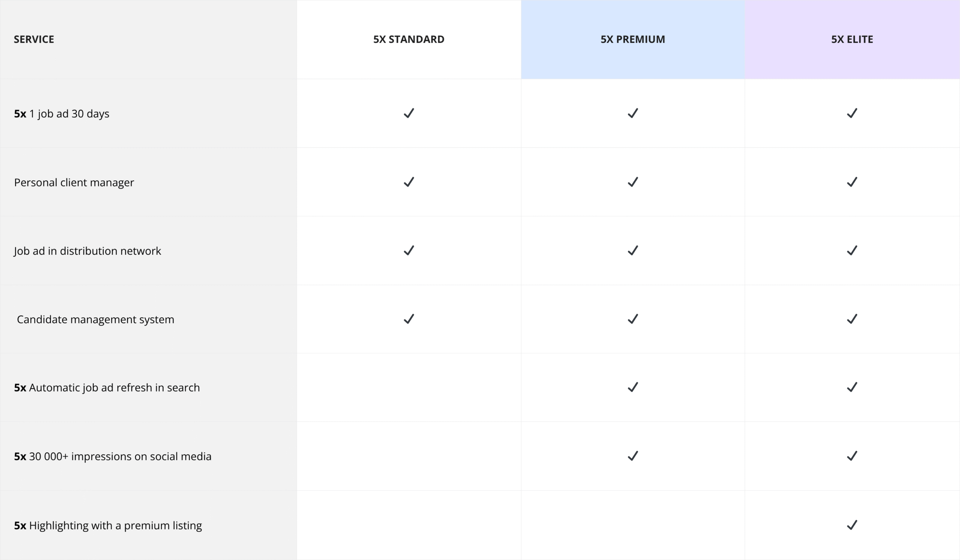Click the empty 5X Standard cell for premium listing

pyautogui.click(x=409, y=525)
